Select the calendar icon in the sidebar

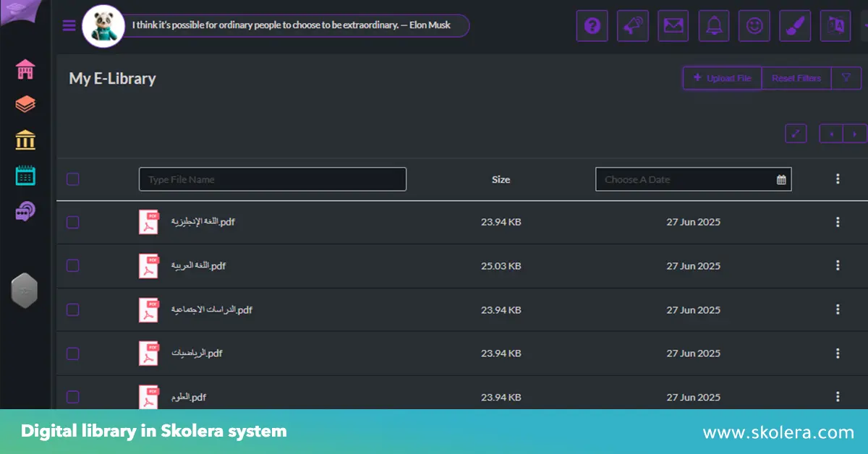tap(25, 175)
